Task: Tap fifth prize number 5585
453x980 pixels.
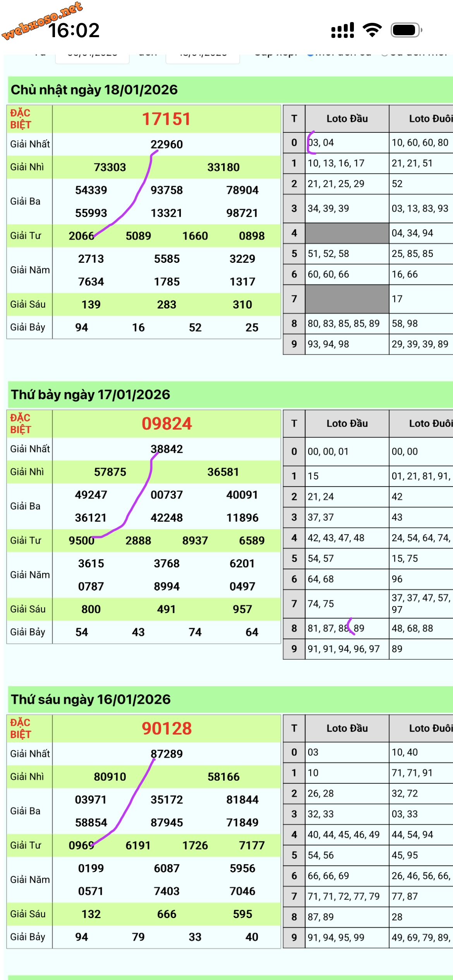Action: pyautogui.click(x=166, y=259)
